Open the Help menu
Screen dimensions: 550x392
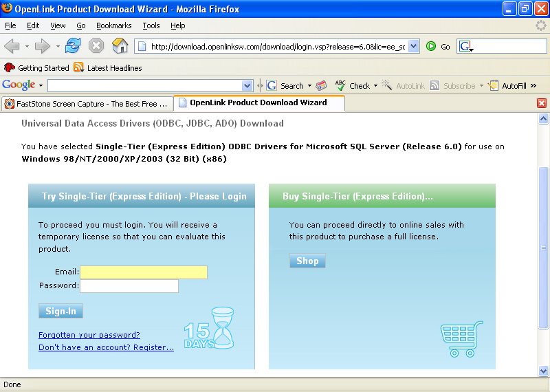pos(178,25)
